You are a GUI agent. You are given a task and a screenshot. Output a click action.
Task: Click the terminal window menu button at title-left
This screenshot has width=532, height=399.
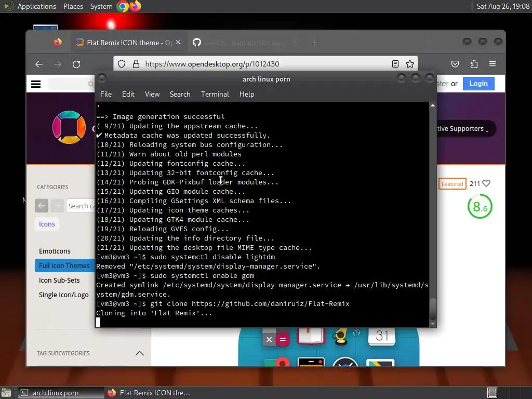(x=102, y=78)
